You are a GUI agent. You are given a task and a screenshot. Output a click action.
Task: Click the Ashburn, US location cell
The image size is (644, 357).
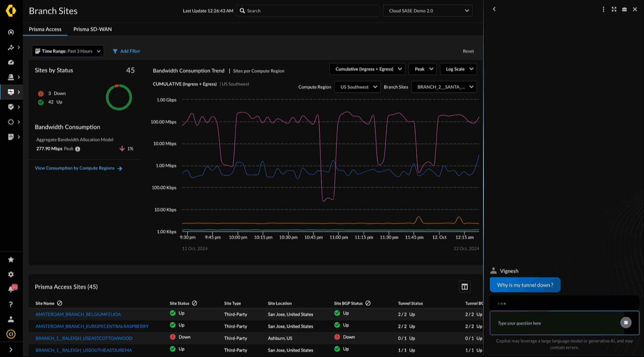pos(280,338)
